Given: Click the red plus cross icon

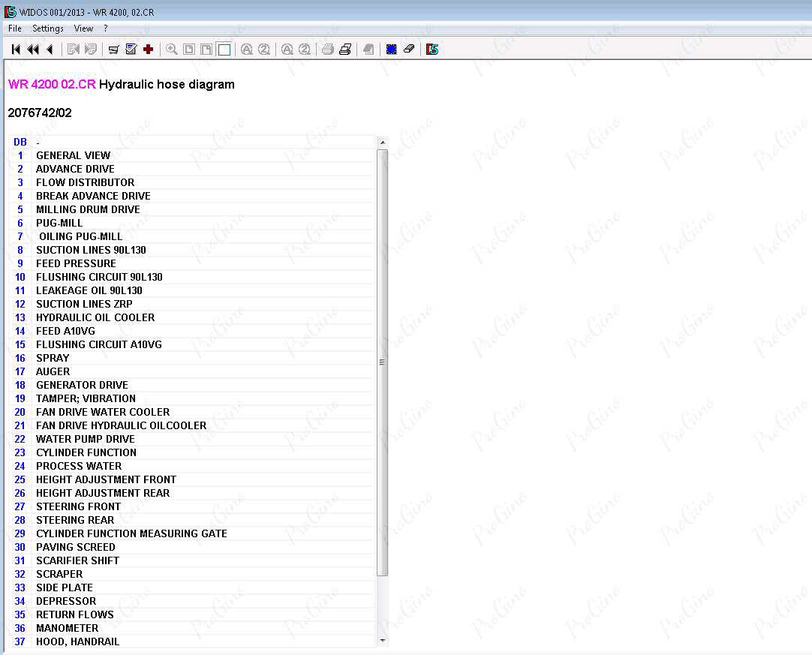Looking at the screenshot, I should [148, 50].
